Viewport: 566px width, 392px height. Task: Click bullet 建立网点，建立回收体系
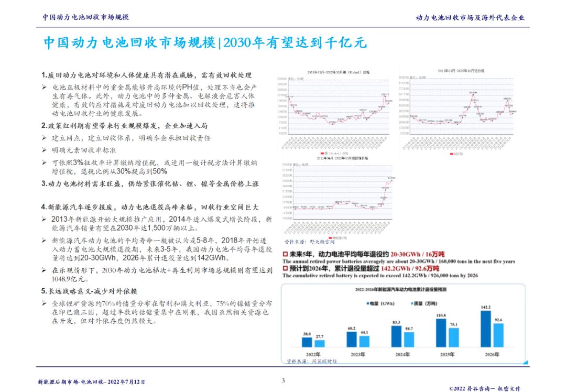coord(132,138)
